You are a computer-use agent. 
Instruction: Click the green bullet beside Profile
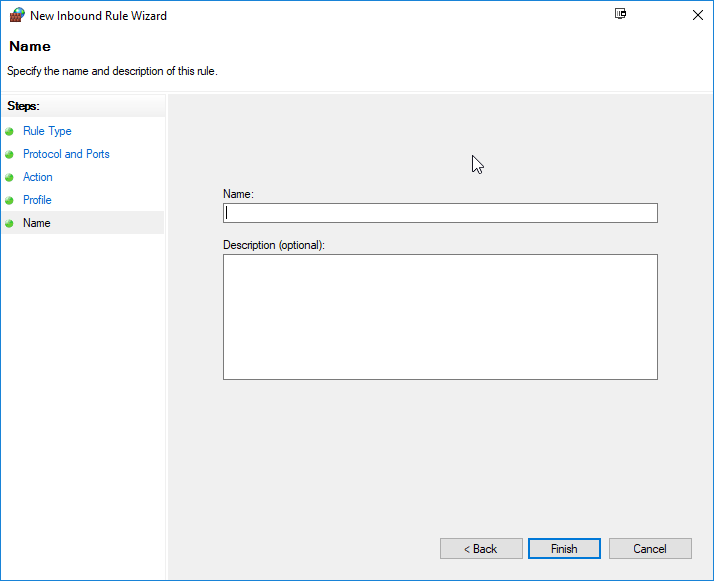9,200
